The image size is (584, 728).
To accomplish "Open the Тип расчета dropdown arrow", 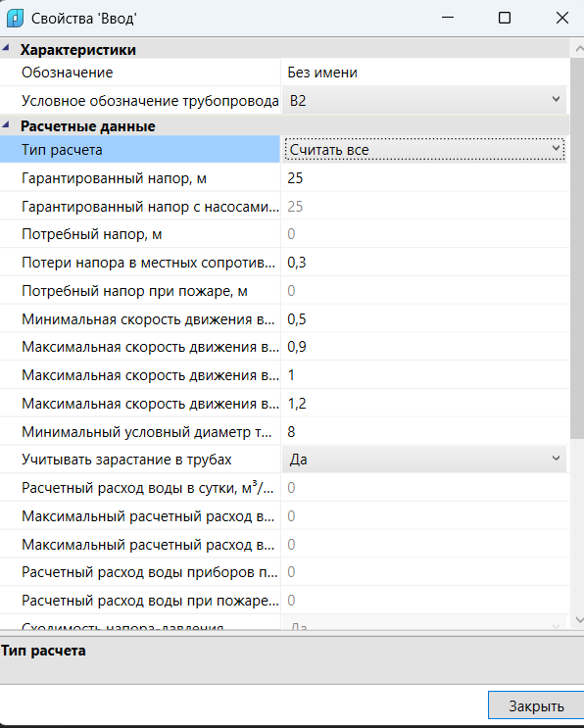I will pyautogui.click(x=556, y=149).
